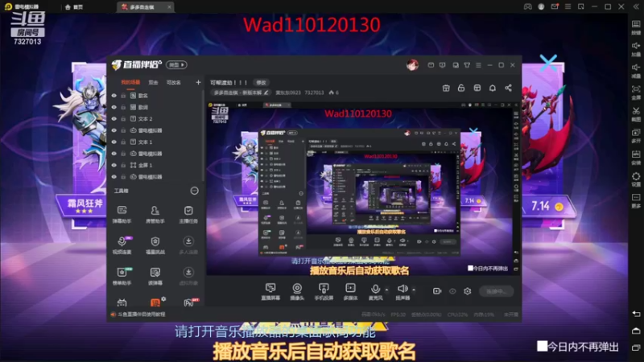
Task: Click the emulator back arrow button
Action: [x=636, y=314]
